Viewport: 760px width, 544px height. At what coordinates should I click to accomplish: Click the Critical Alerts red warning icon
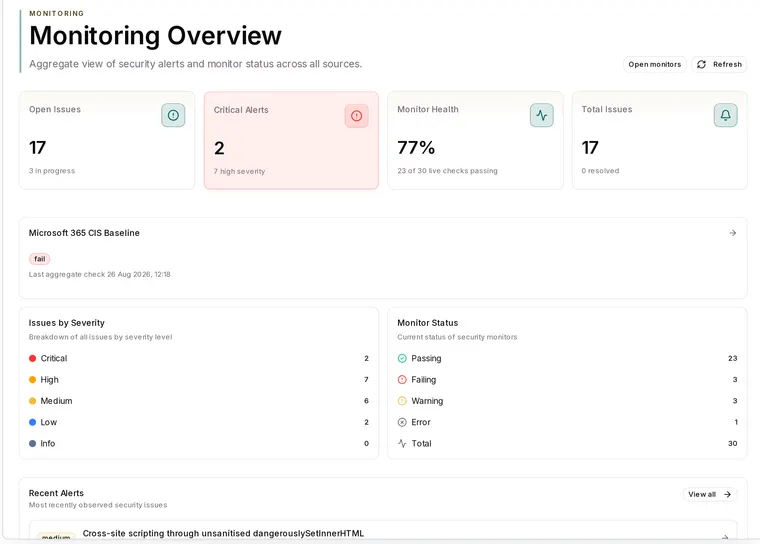[x=357, y=116]
